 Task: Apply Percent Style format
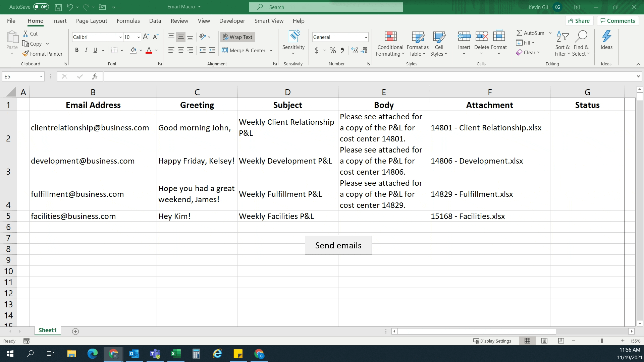333,50
